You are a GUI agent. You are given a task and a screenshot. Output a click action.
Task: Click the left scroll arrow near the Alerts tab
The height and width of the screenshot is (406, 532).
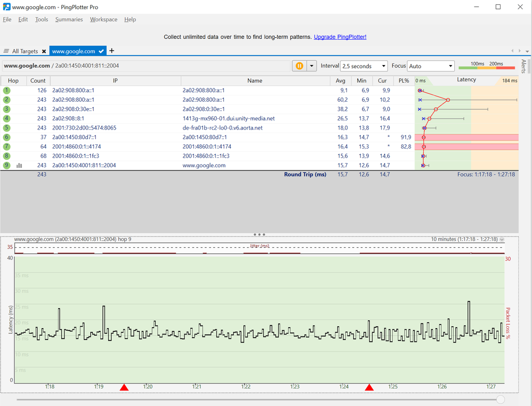point(512,51)
